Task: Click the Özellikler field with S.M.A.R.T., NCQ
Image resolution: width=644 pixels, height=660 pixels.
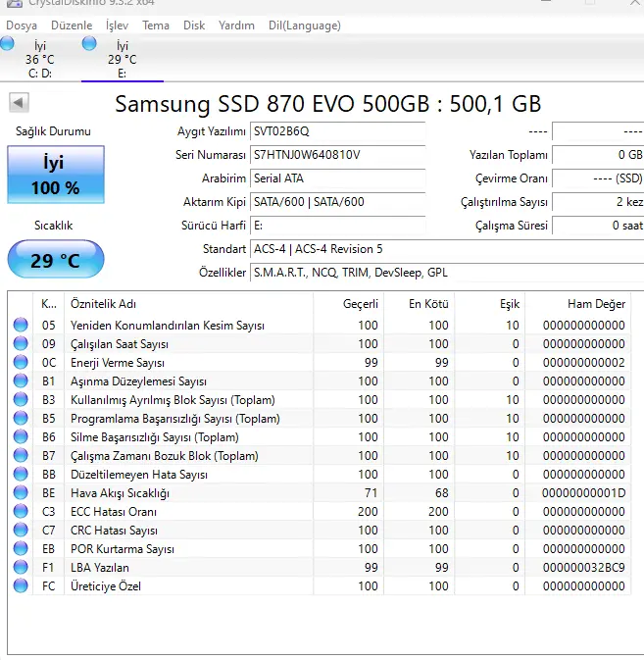Action: click(447, 273)
